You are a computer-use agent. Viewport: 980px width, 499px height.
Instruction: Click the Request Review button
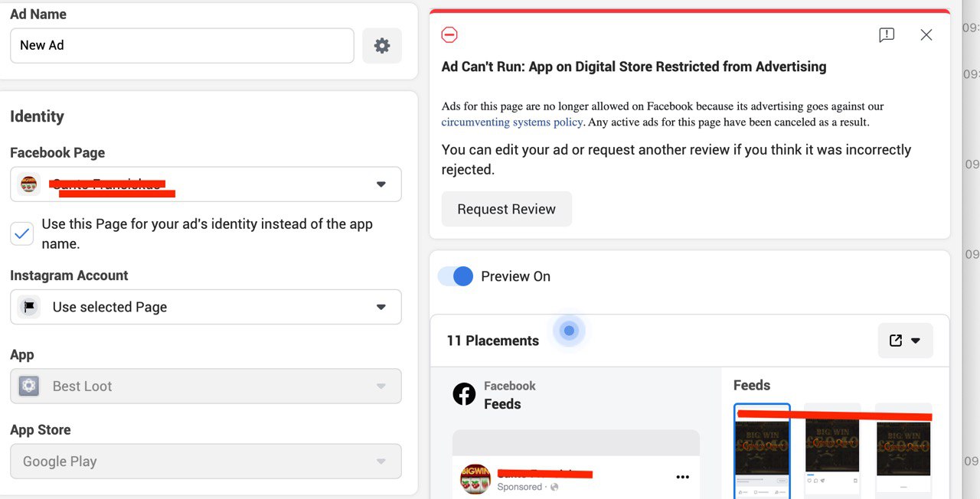507,209
